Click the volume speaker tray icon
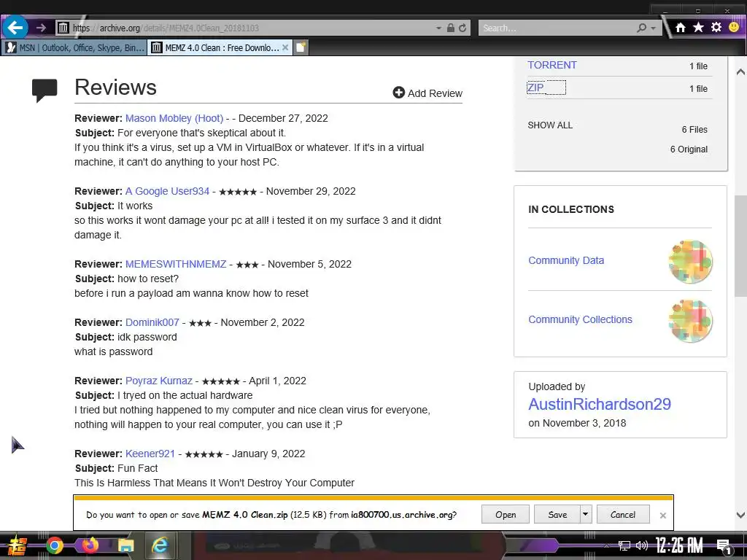The height and width of the screenshot is (560, 747). pyautogui.click(x=642, y=545)
